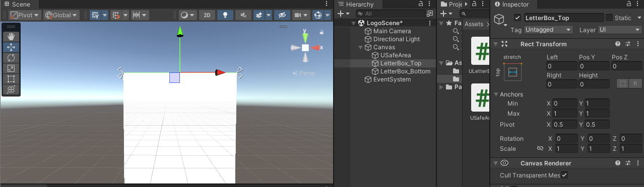The image size is (644, 187).
Task: Select LetterBox_Bottom in Hierarchy
Action: click(405, 71)
